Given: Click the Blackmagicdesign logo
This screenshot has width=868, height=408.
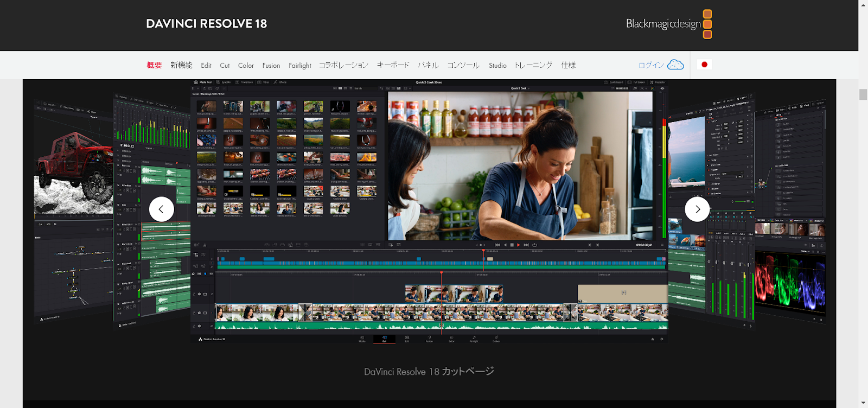Looking at the screenshot, I should coord(669,24).
